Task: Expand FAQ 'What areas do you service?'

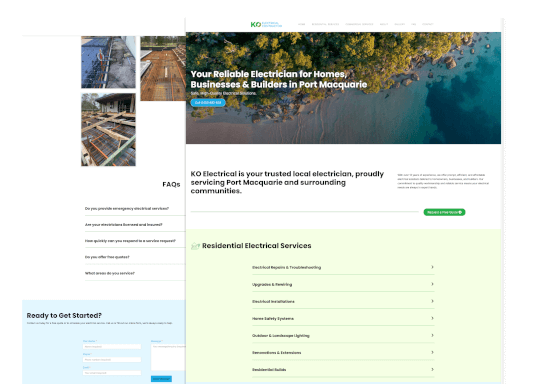Action: pyautogui.click(x=135, y=273)
